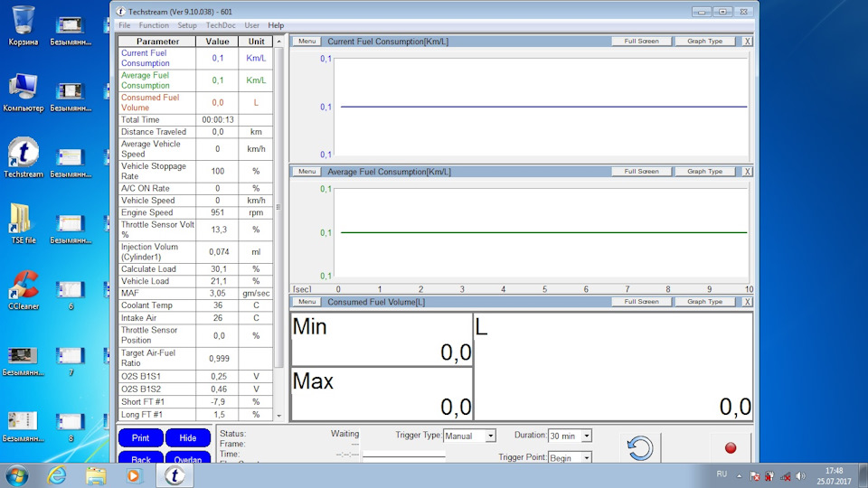
Task: Click the Print button
Action: (x=141, y=437)
